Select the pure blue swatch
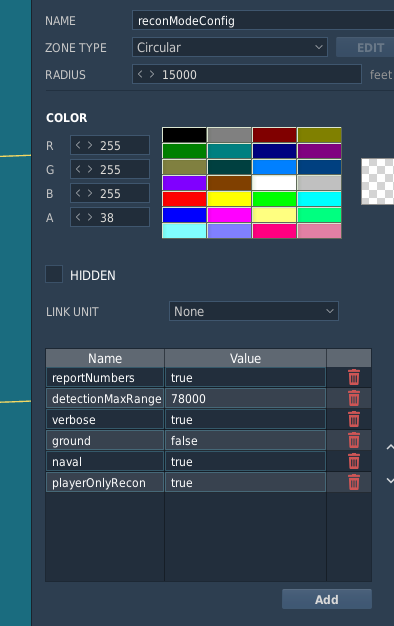Screen dimensions: 394x626 184,215
